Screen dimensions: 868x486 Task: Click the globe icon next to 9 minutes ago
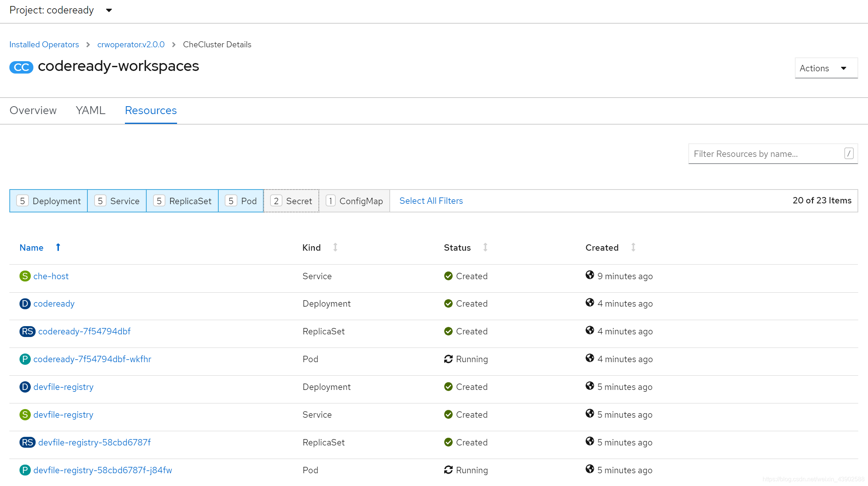tap(590, 275)
